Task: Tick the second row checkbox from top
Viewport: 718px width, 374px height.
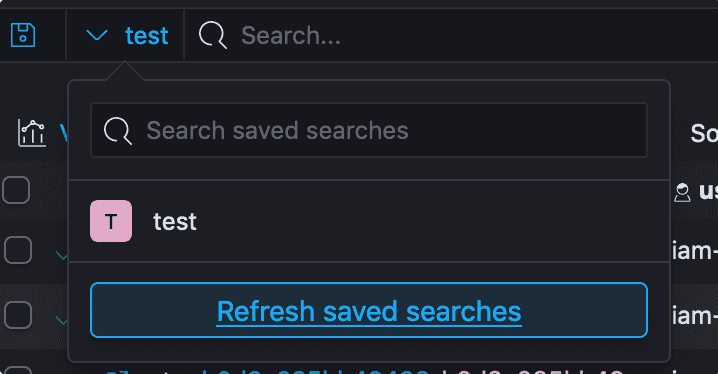Action: pos(17,250)
